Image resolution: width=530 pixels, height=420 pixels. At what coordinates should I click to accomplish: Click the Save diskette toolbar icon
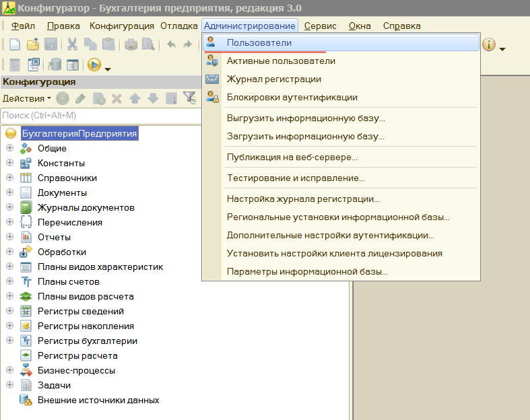point(51,44)
